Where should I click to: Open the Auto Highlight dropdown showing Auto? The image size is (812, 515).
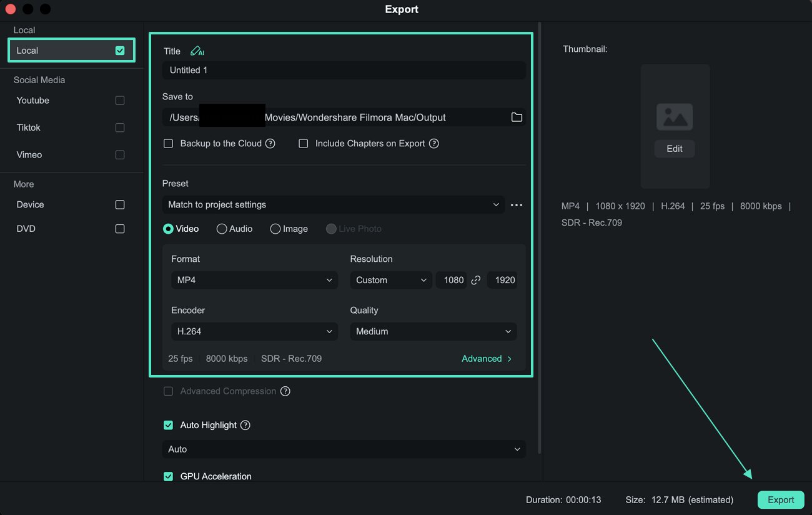(x=344, y=449)
